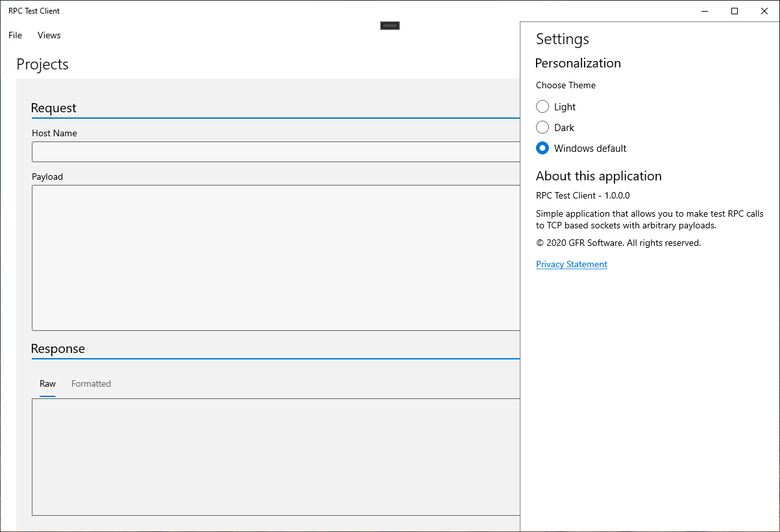Image resolution: width=780 pixels, height=532 pixels.
Task: Click the dark toolbar handle at top center
Action: click(x=390, y=25)
